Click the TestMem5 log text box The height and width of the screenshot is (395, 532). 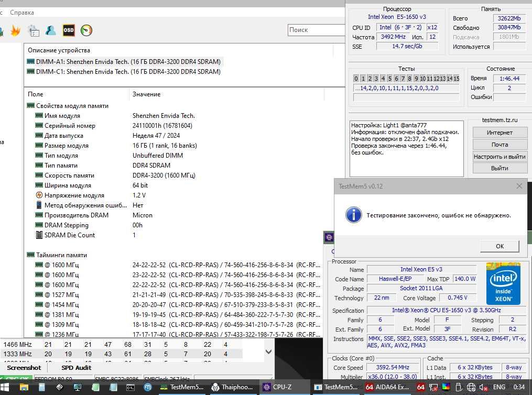406,148
